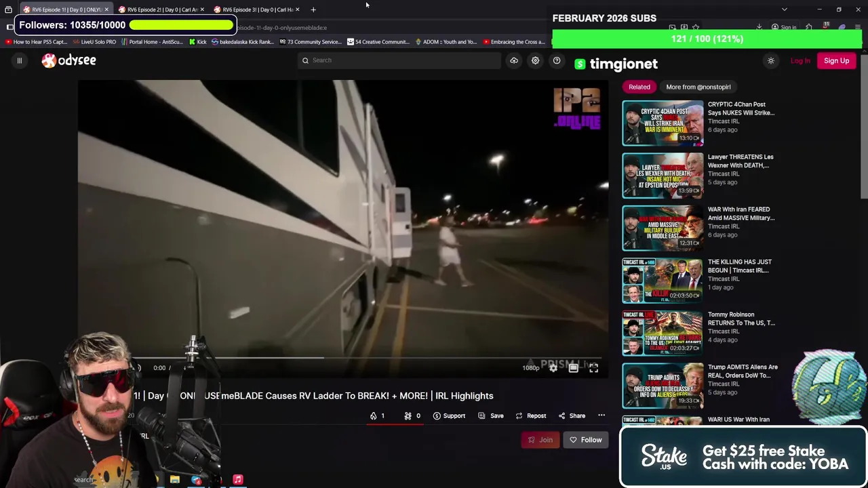Viewport: 868px width, 488px height.
Task: Open How to Hear PS5 Capt bookmark
Action: tap(35, 42)
